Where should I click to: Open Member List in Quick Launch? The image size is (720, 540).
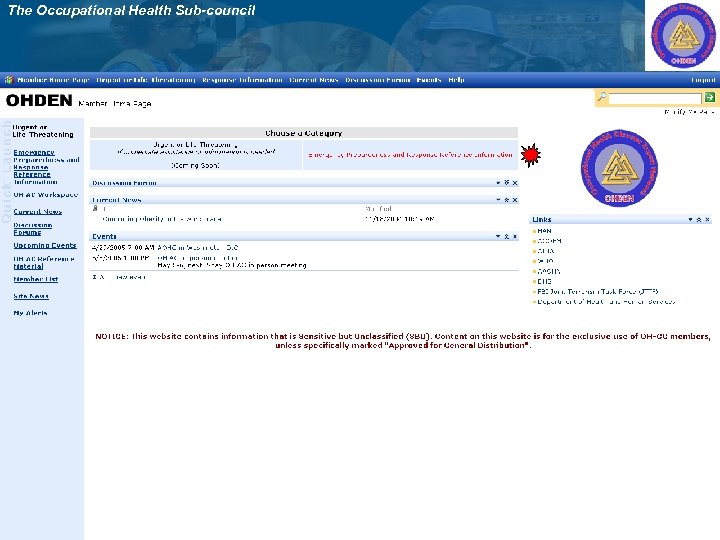tap(35, 279)
